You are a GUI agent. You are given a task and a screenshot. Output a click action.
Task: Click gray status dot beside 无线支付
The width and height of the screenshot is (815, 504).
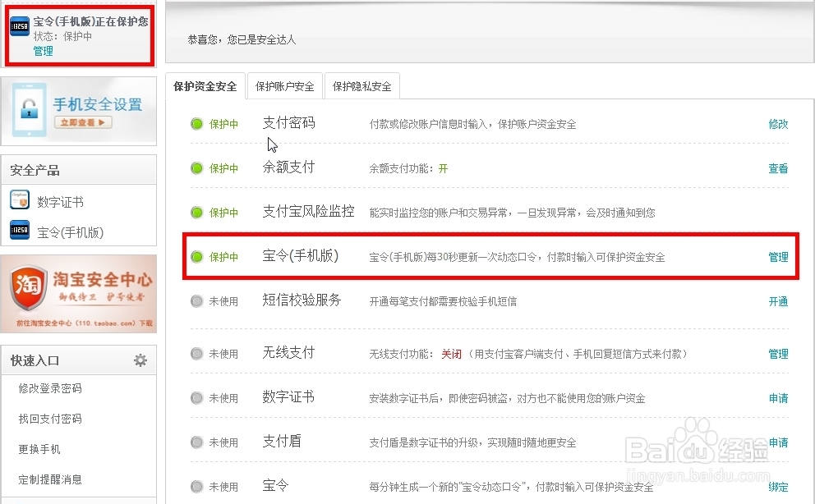(x=196, y=354)
